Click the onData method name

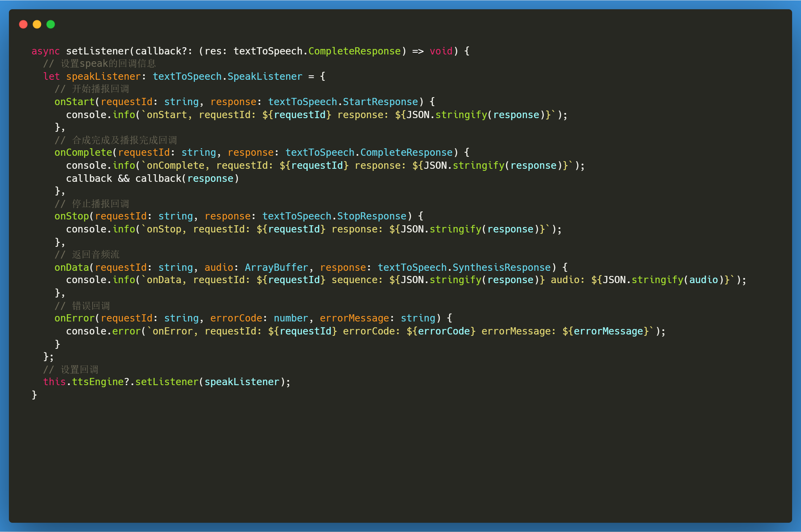[x=72, y=267]
